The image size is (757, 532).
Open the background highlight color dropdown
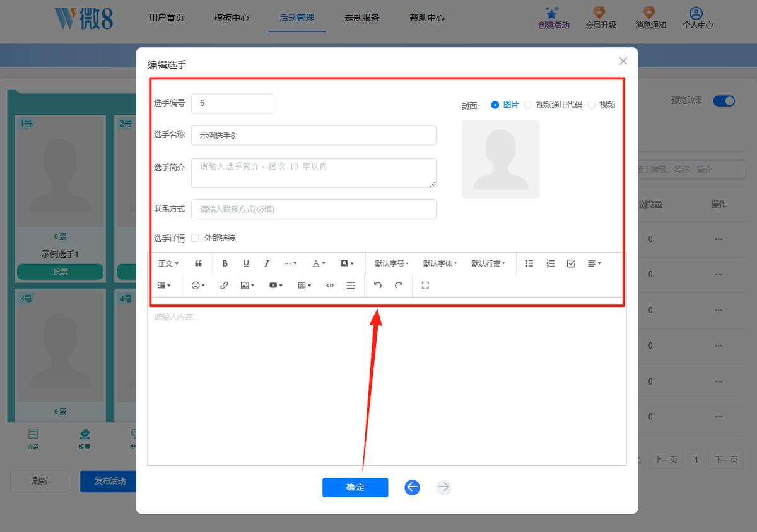[347, 263]
